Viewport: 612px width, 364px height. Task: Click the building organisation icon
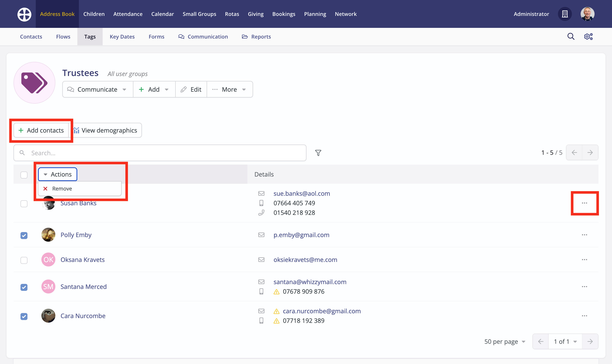565,14
